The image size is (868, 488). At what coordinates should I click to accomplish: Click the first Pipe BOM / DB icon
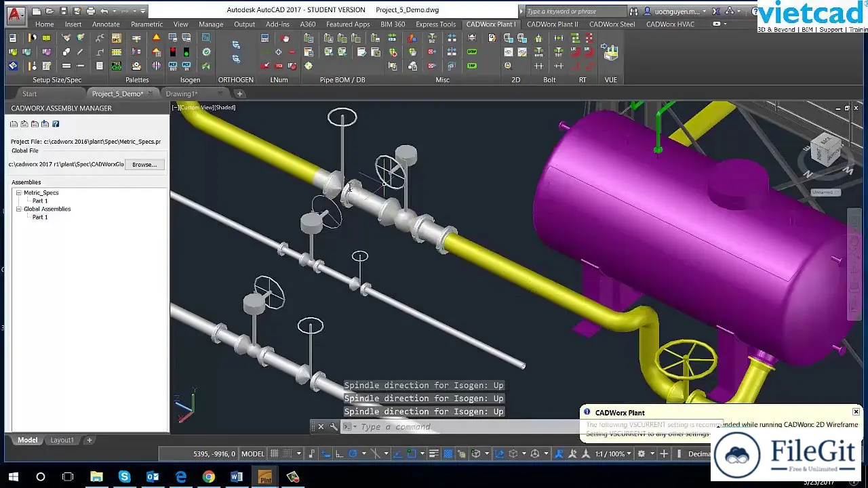[308, 37]
